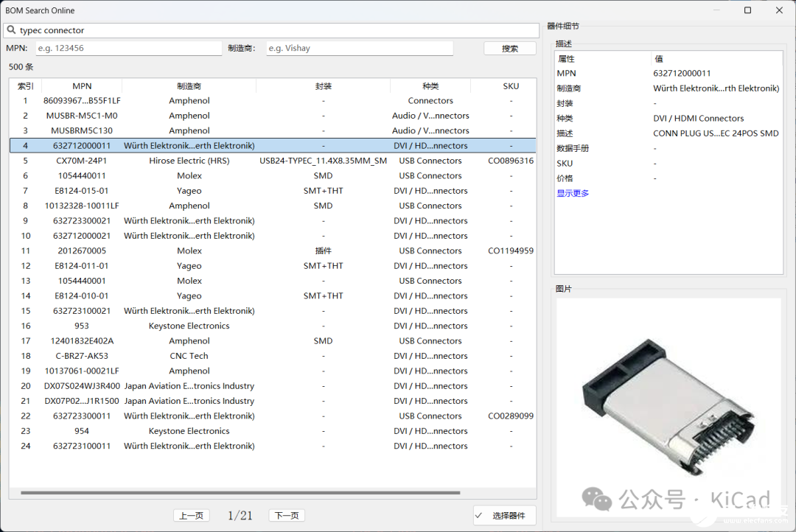Image resolution: width=796 pixels, height=532 pixels.
Task: Click the 数据手册 datasheet row label
Action: (573, 148)
